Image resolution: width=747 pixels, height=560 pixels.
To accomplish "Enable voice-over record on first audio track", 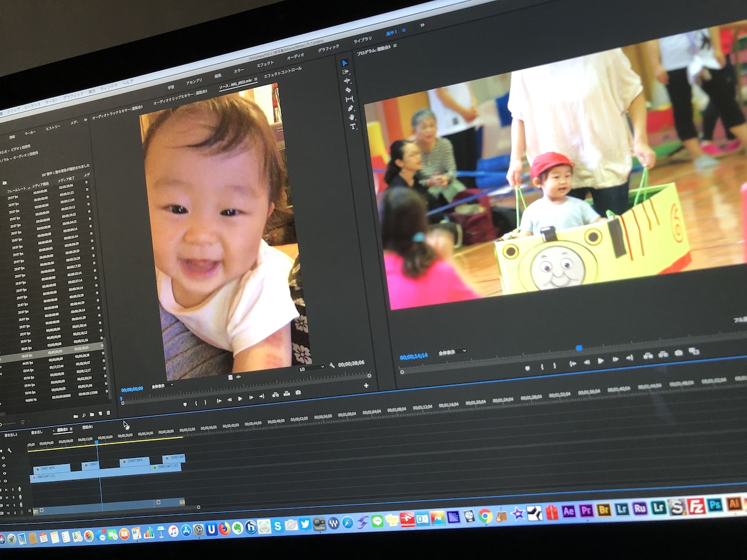I will tap(20, 488).
